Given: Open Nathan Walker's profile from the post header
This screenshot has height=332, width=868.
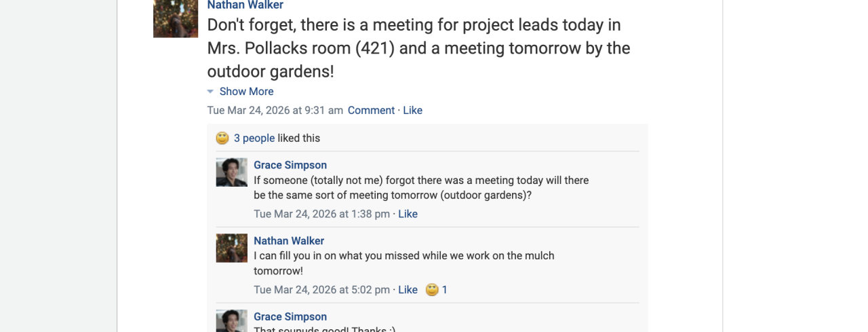Looking at the screenshot, I should coord(245,5).
